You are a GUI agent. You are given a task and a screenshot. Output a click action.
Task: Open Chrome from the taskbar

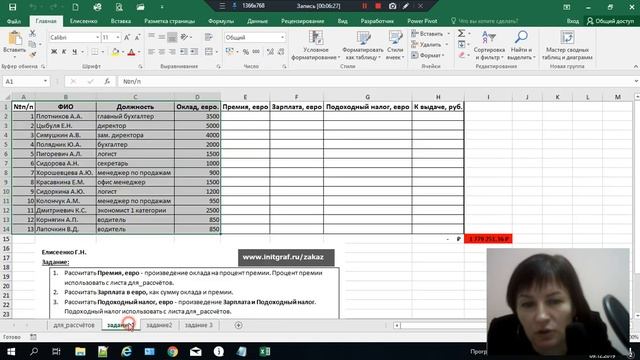(x=172, y=351)
